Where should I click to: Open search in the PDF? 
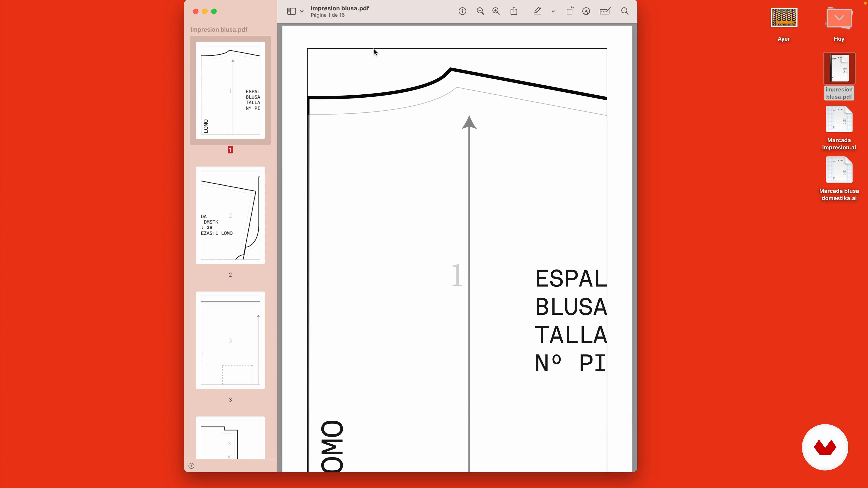pos(625,12)
